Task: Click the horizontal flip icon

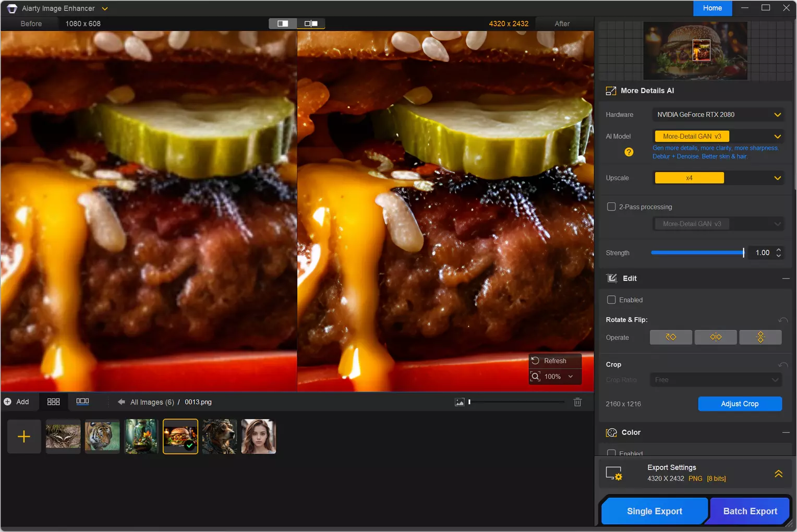Action: pyautogui.click(x=716, y=337)
